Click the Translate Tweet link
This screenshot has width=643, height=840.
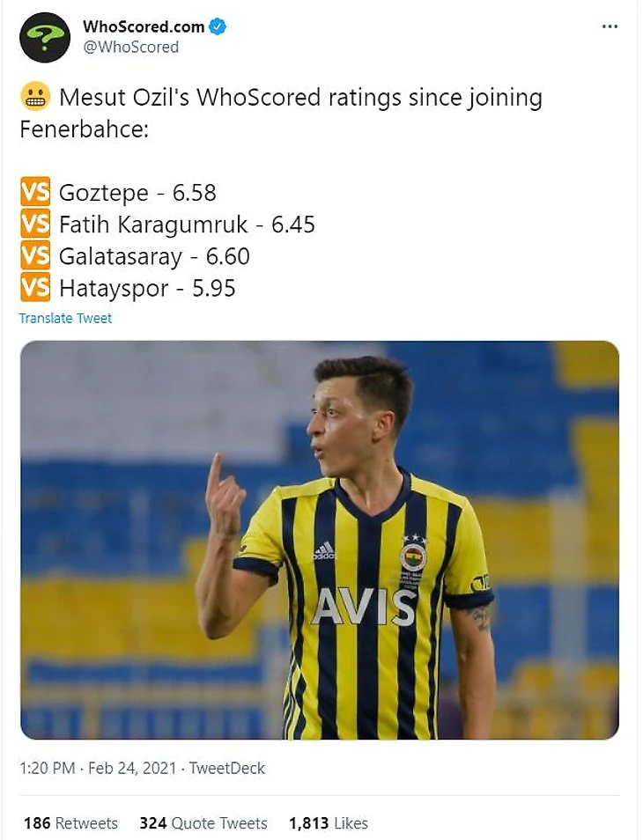[65, 318]
